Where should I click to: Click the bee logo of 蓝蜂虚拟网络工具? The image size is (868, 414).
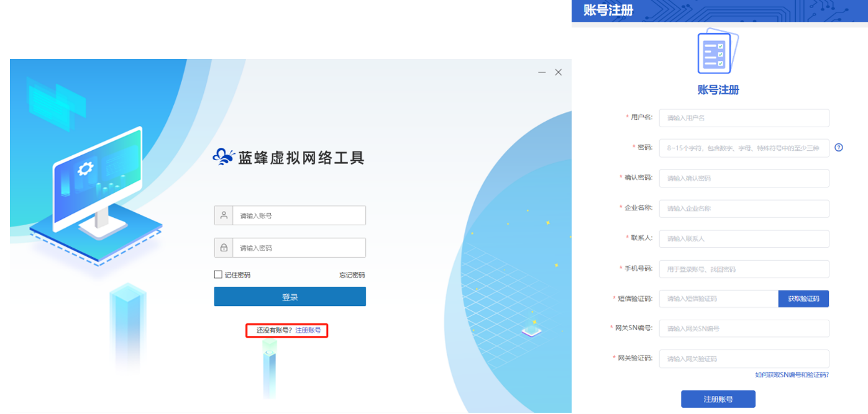pos(224,156)
